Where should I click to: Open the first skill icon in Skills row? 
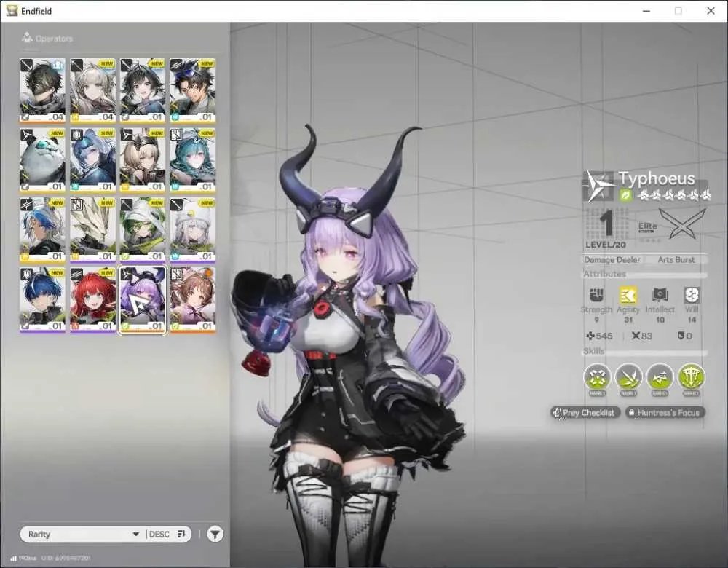pos(597,376)
